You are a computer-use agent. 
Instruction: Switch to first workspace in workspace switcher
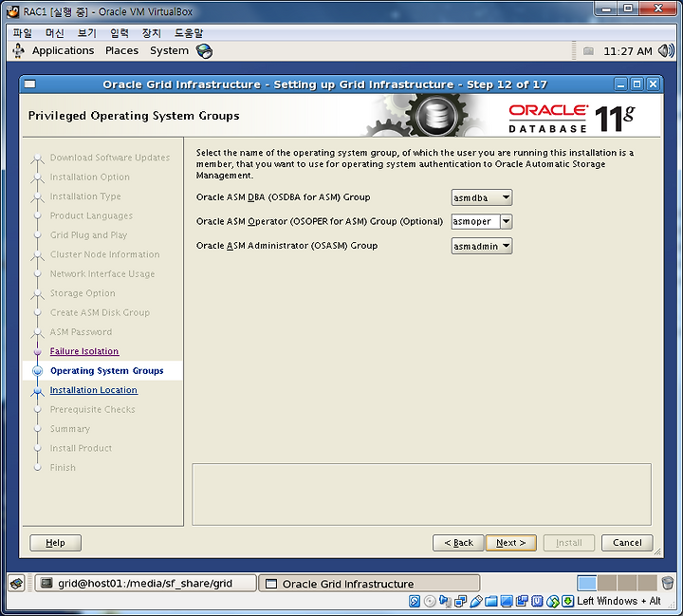point(587,583)
